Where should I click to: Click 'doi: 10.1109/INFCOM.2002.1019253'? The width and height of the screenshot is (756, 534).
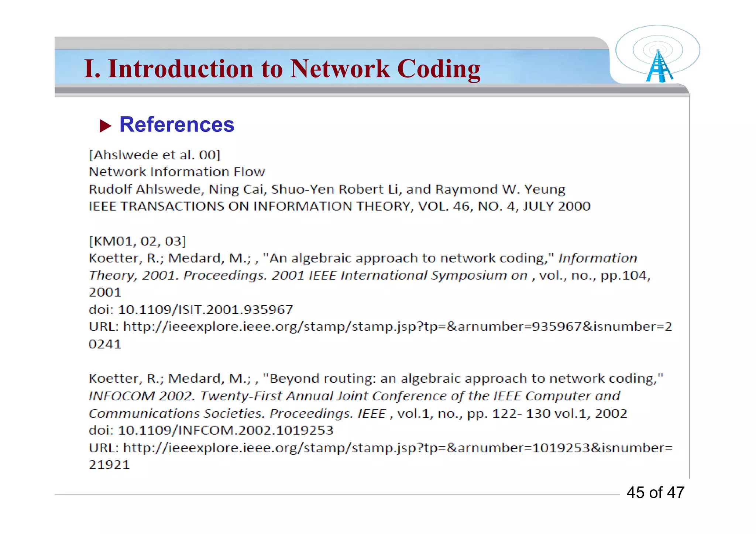211,431
